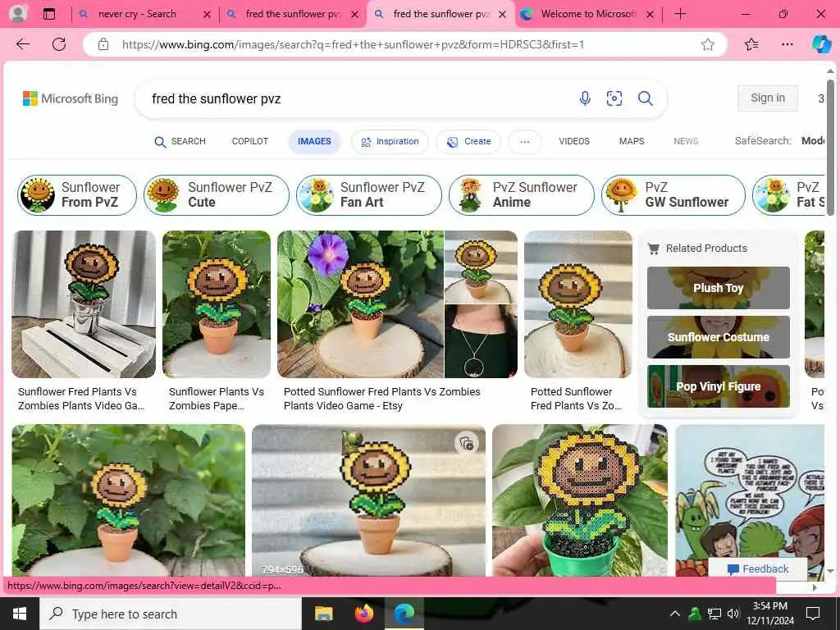The width and height of the screenshot is (840, 630).
Task: Open tab actions menu icon
Action: click(48, 14)
